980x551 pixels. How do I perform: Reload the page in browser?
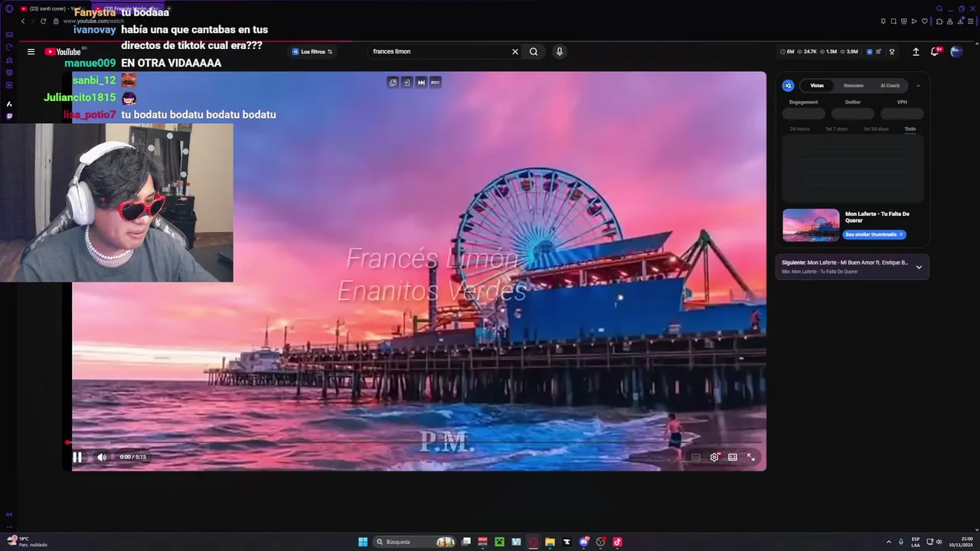[44, 21]
